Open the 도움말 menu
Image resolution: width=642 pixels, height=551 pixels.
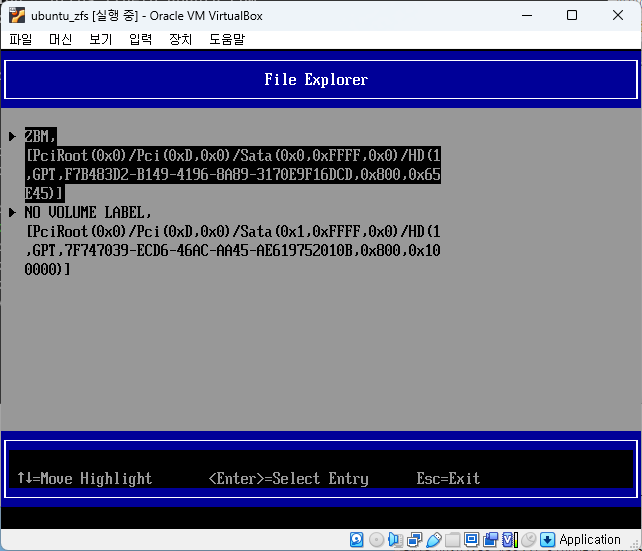[227, 39]
